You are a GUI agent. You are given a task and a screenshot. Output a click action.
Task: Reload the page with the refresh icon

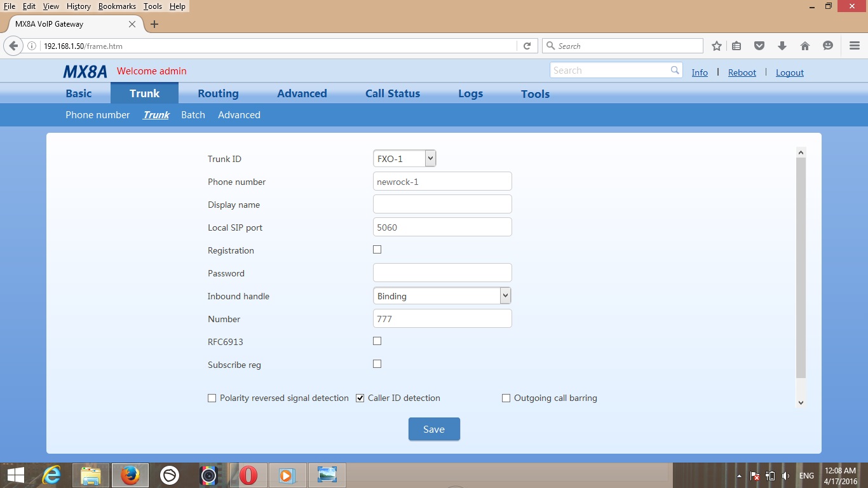(527, 46)
